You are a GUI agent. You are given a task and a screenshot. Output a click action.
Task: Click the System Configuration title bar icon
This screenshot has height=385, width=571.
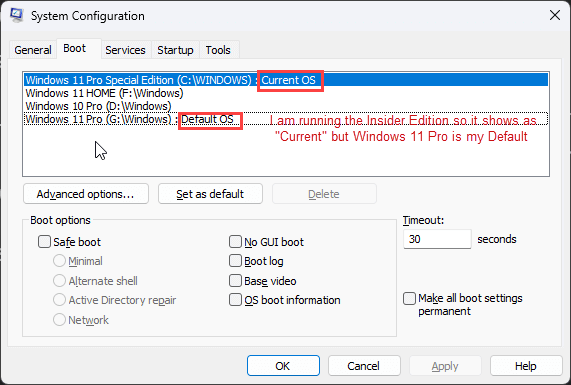17,15
